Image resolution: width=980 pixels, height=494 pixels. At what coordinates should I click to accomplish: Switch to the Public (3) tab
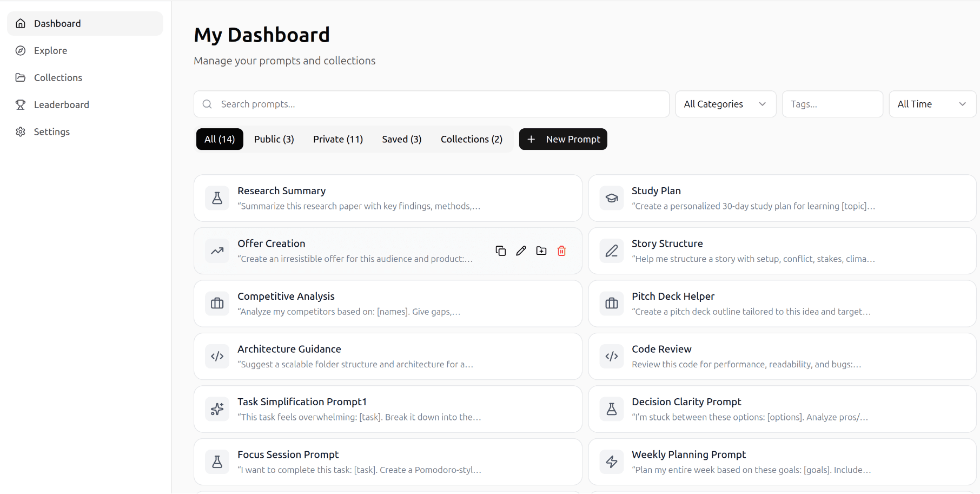point(274,139)
